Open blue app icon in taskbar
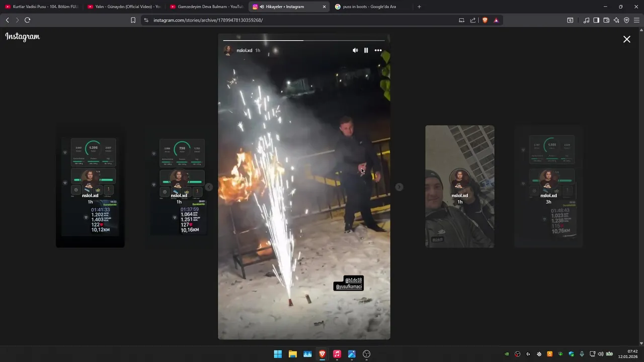 [x=352, y=354]
